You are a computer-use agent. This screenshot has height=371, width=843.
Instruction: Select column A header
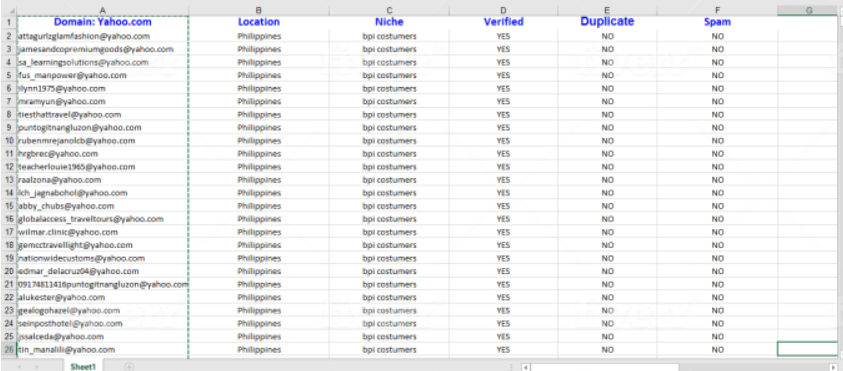103,10
